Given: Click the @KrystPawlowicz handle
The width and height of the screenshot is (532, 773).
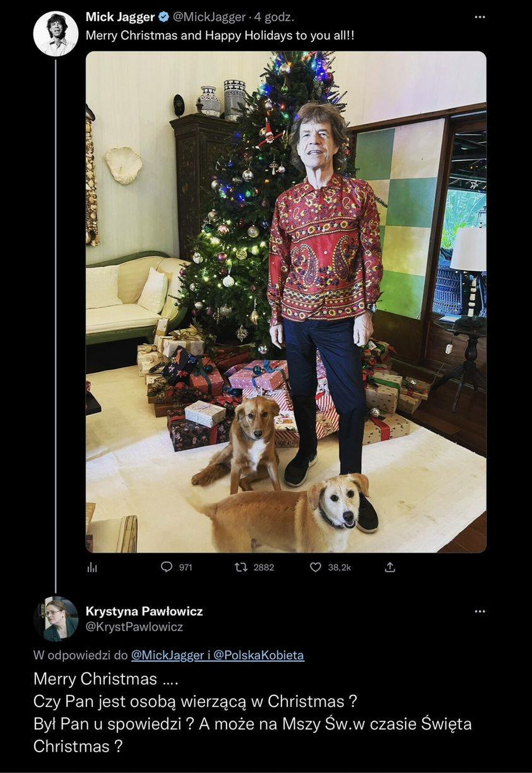Looking at the screenshot, I should 134,627.
